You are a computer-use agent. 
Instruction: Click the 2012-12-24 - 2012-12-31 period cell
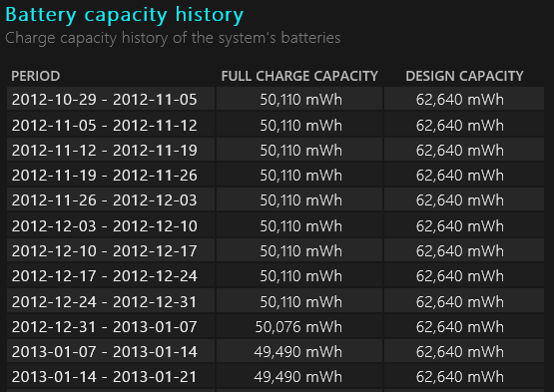111,301
